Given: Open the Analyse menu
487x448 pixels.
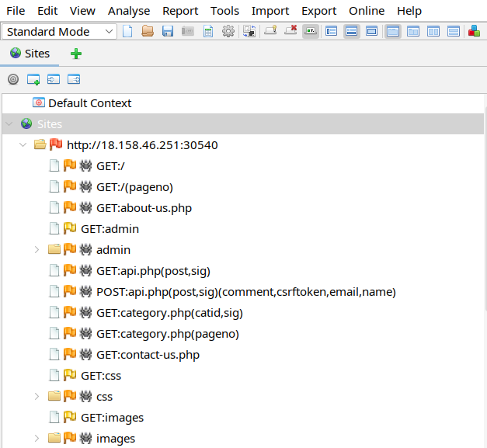Looking at the screenshot, I should point(129,11).
